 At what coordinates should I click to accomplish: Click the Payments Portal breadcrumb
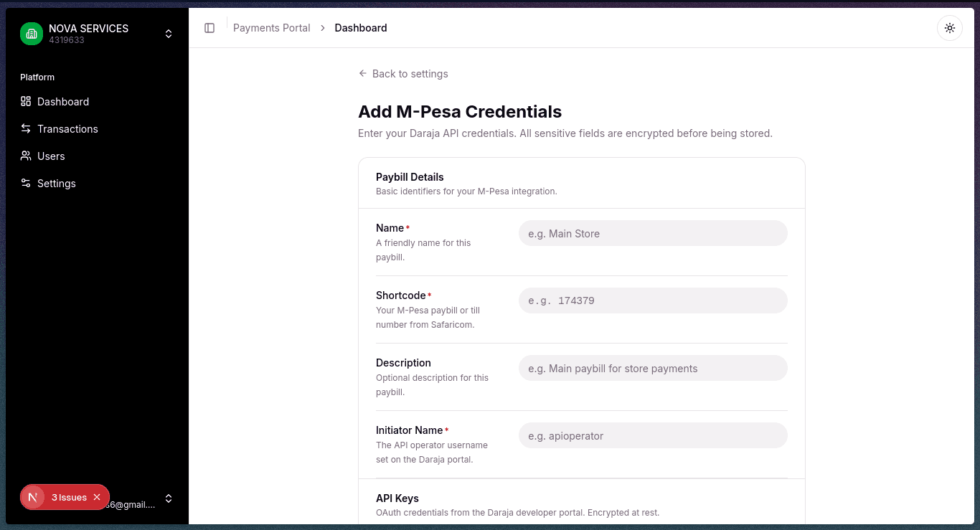pos(272,28)
